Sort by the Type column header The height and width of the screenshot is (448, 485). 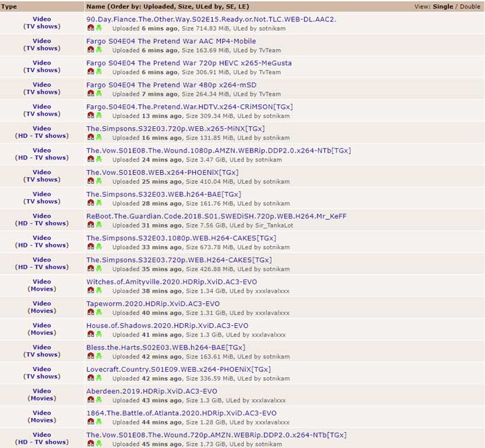point(9,6)
